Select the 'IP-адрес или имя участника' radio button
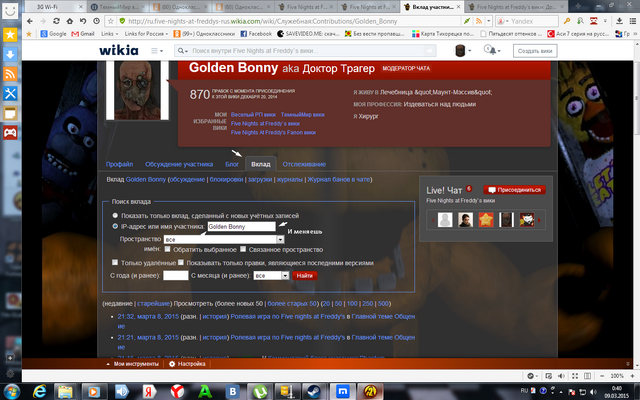Screen dimensions: 640x400 click(x=115, y=226)
